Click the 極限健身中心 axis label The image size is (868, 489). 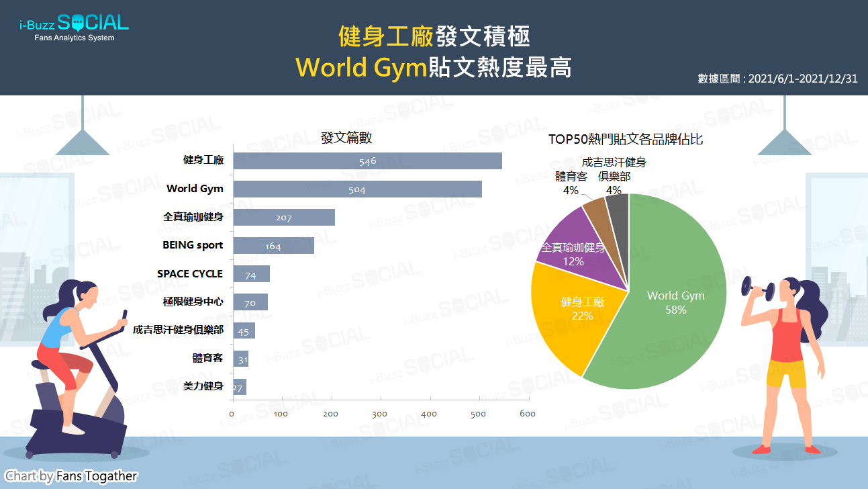pos(193,302)
